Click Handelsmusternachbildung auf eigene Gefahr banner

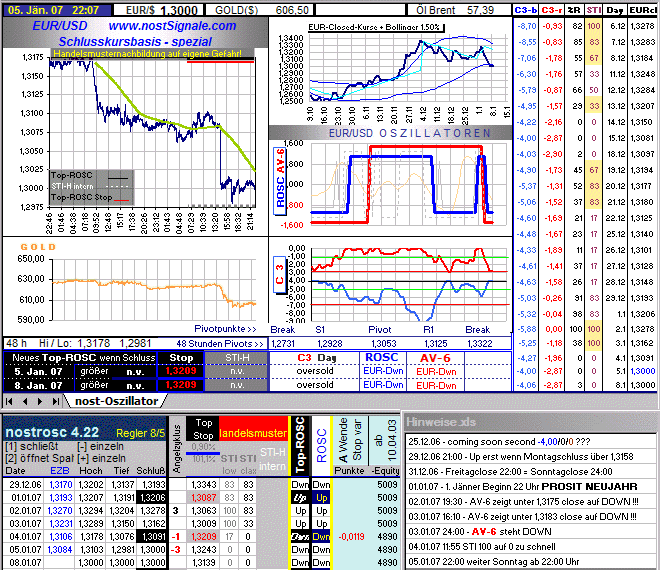tap(147, 53)
